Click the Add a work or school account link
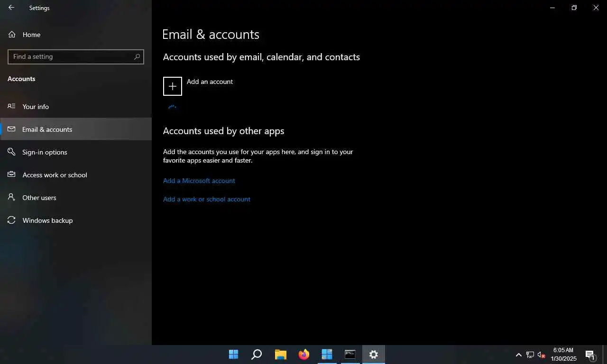 207,199
